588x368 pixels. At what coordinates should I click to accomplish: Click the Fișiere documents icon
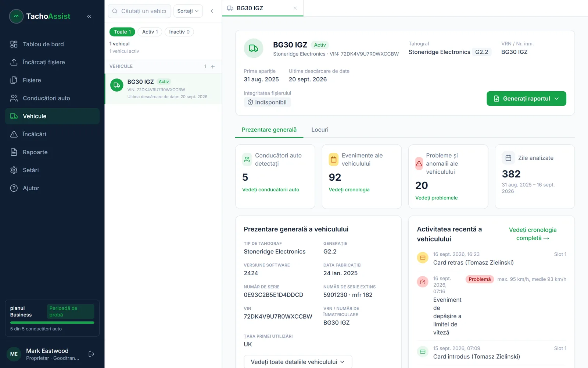[14, 80]
